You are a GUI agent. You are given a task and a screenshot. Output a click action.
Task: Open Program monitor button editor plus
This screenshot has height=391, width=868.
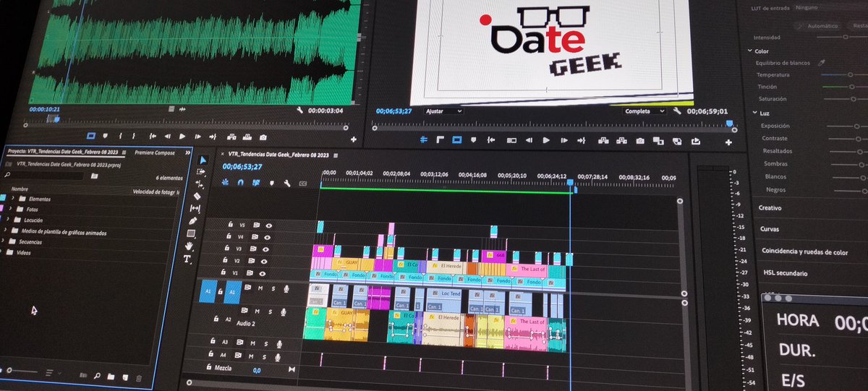click(x=728, y=142)
